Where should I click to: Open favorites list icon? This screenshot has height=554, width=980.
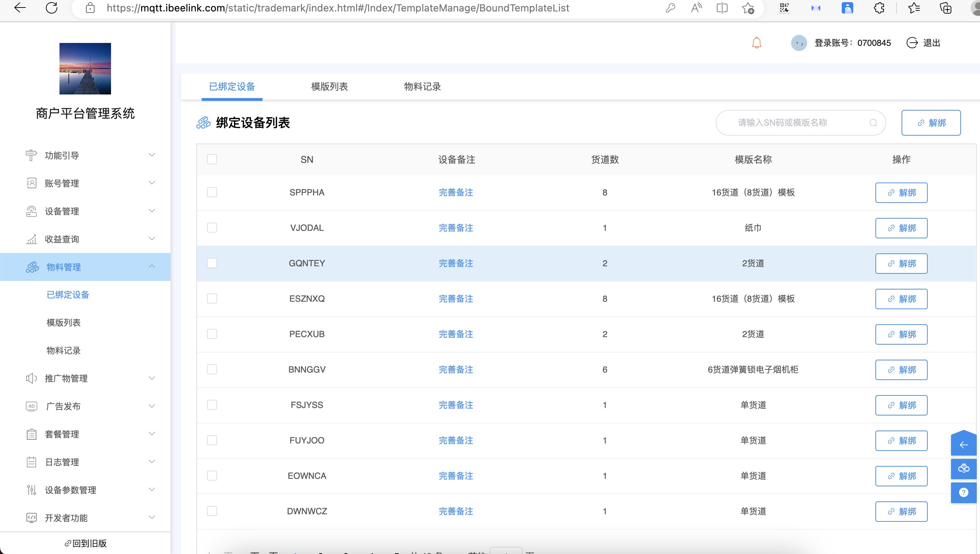click(x=914, y=8)
